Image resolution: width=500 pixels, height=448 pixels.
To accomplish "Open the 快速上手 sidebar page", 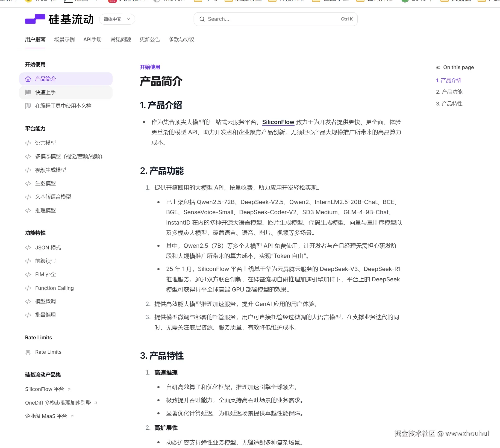I will coord(66,92).
